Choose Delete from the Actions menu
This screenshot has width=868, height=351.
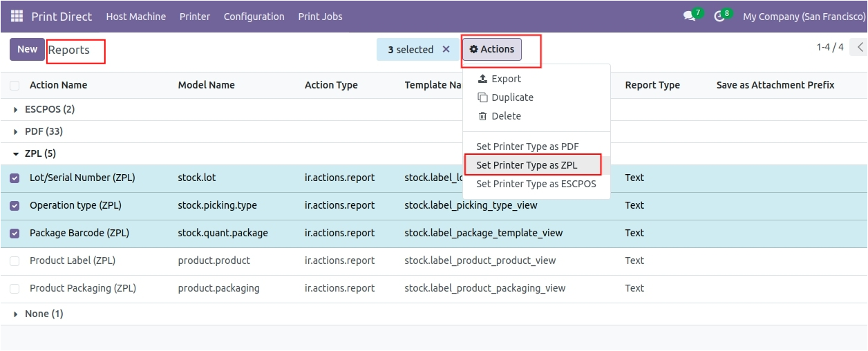(500, 116)
